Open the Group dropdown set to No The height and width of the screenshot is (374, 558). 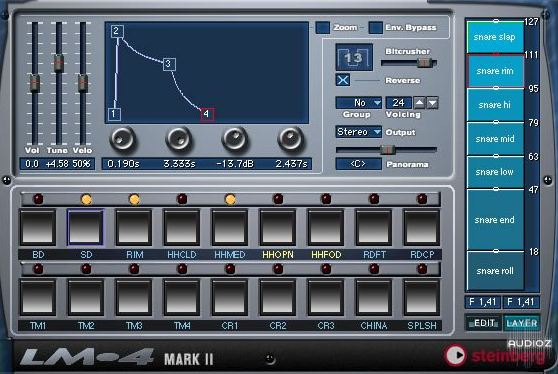point(358,103)
